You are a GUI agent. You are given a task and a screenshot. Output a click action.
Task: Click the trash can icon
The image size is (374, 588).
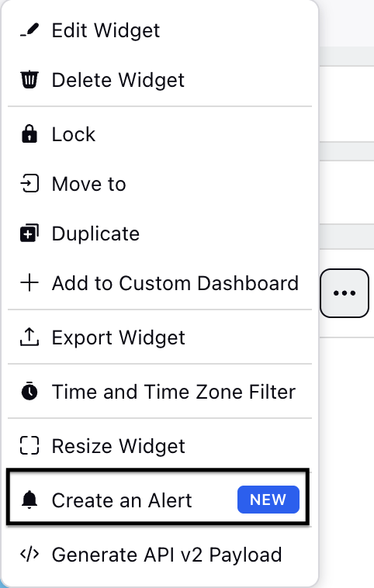[x=29, y=80]
